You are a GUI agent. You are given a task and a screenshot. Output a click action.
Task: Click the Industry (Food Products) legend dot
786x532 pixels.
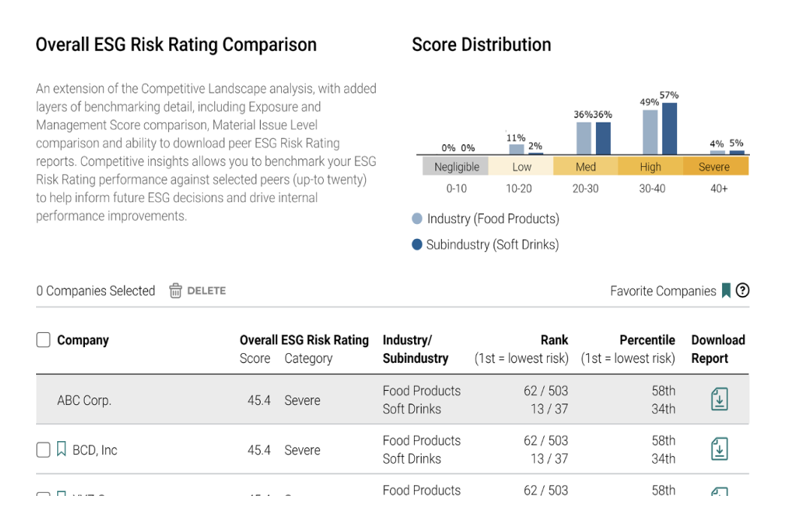coord(417,219)
